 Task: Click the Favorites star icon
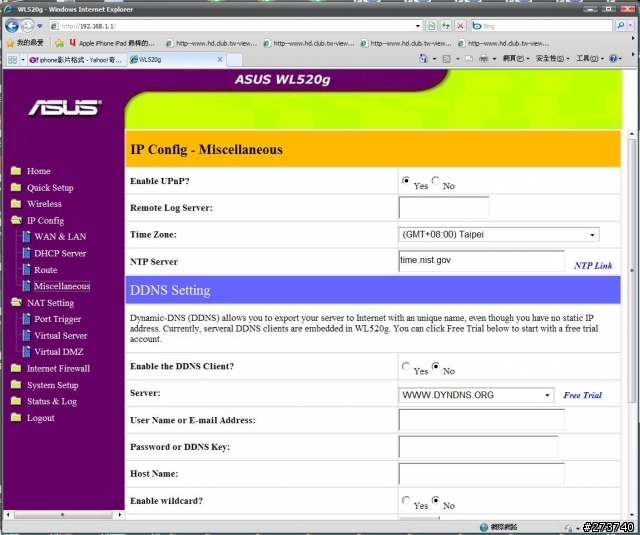pyautogui.click(x=11, y=43)
